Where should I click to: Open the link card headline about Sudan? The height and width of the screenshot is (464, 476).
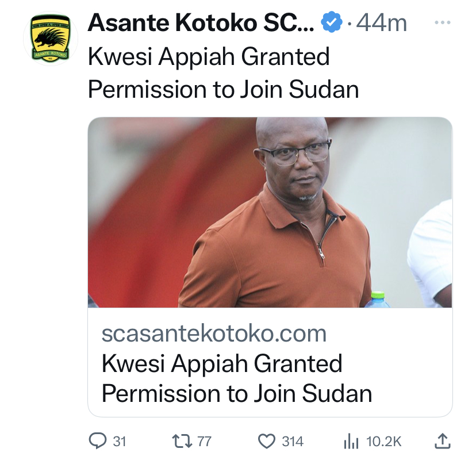coord(236,378)
